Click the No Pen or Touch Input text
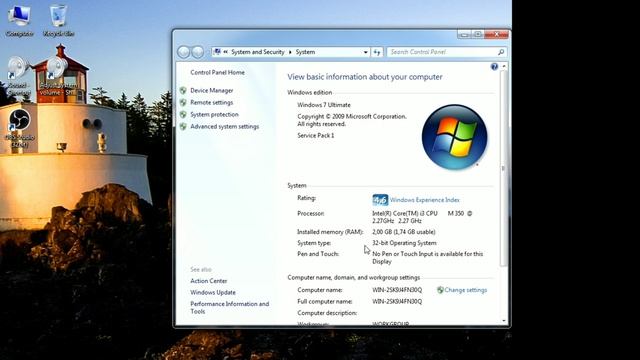The width and height of the screenshot is (640, 360). [x=427, y=258]
